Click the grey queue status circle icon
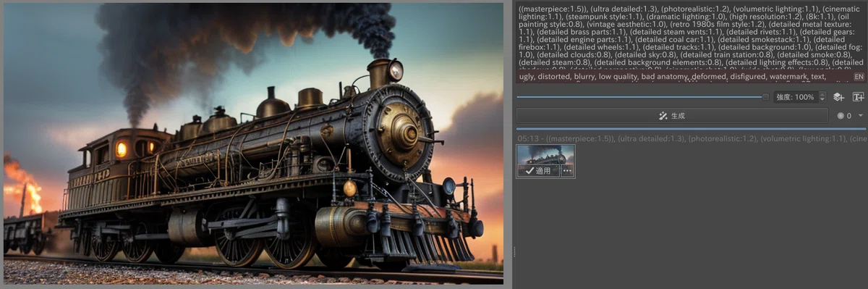 (841, 116)
